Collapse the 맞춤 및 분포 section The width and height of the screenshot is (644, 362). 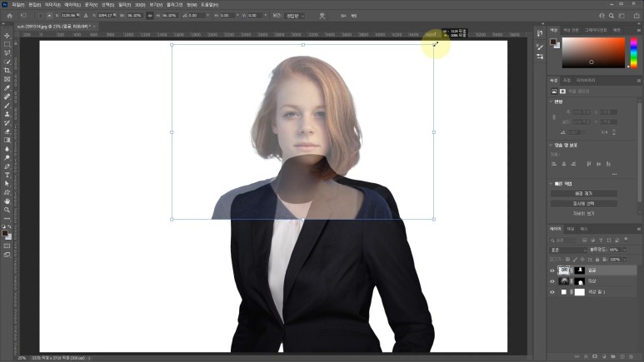coord(552,145)
